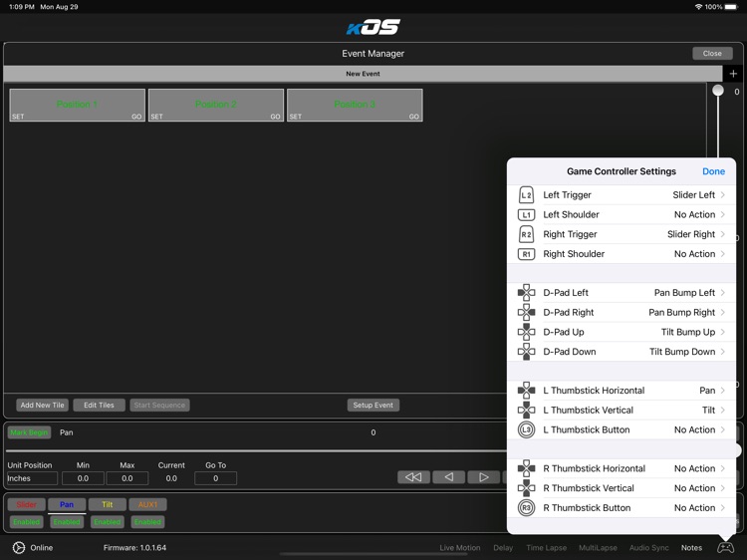Click the D-Pad Up icon
This screenshot has width=747, height=560.
coord(526,332)
